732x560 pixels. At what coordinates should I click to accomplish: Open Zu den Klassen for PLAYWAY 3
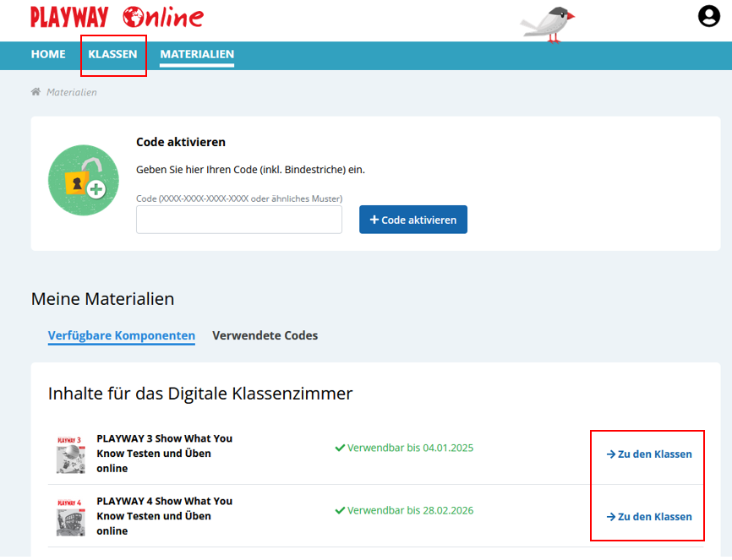[649, 454]
